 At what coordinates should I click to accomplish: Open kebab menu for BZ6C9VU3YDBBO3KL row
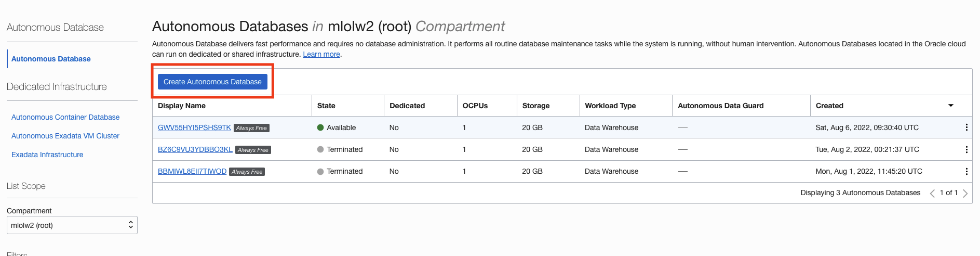tap(966, 149)
